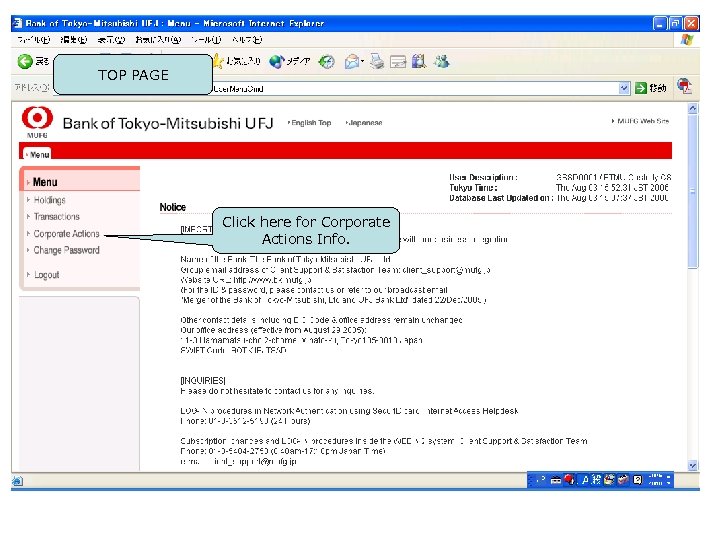
Task: Click the Discuss icon in toolbar
Action: [419, 62]
